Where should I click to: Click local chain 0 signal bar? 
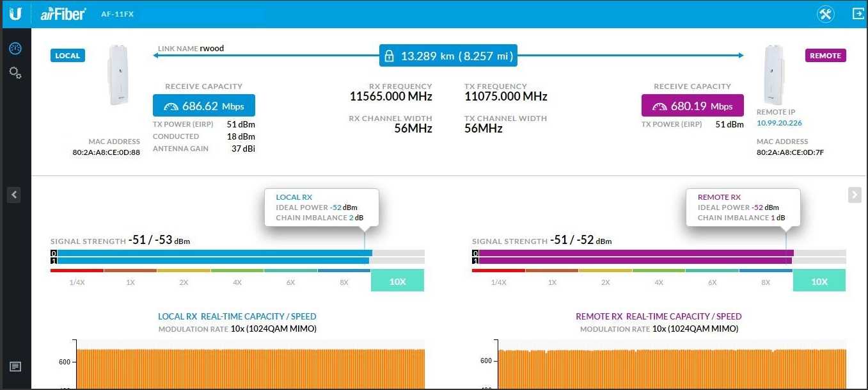coord(215,253)
